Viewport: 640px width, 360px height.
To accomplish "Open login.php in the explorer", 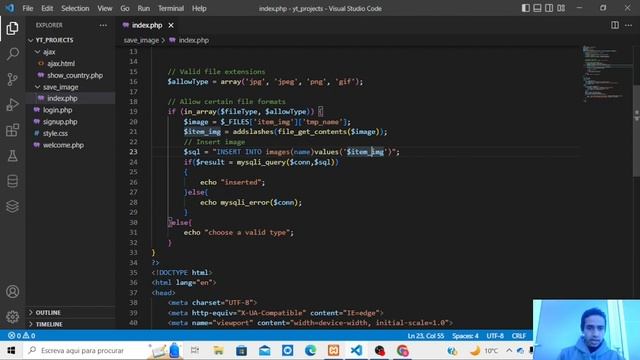I will click(58, 110).
